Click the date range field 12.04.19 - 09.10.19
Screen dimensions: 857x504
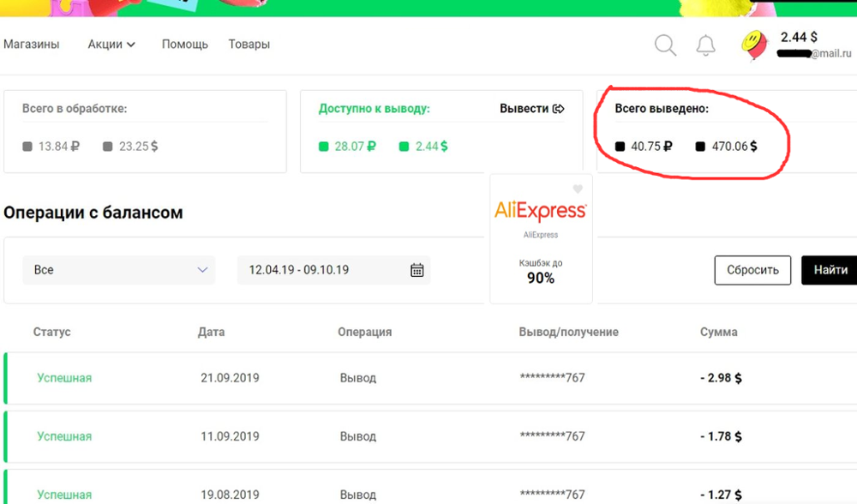(x=333, y=270)
